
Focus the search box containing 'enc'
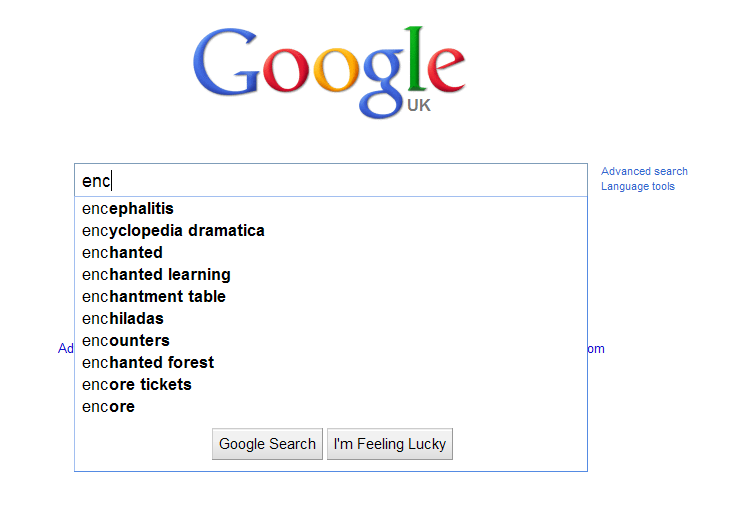[330, 181]
